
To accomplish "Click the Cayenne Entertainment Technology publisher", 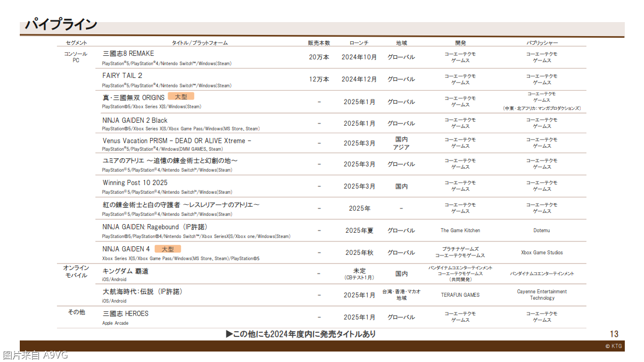I will coord(542,294).
